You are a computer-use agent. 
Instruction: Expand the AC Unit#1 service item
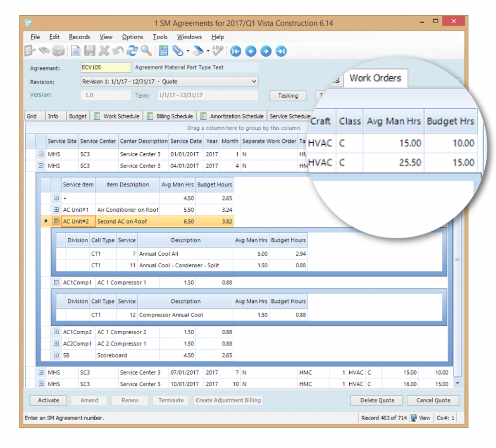tap(56, 210)
